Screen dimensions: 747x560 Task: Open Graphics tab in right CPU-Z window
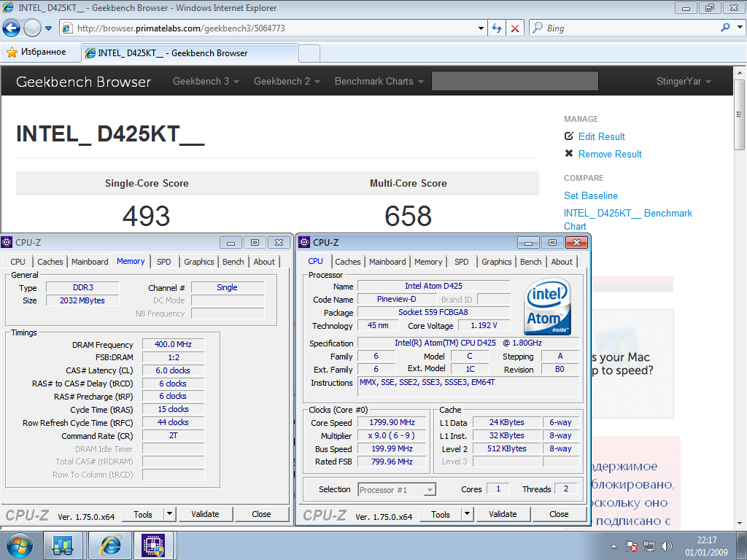496,262
